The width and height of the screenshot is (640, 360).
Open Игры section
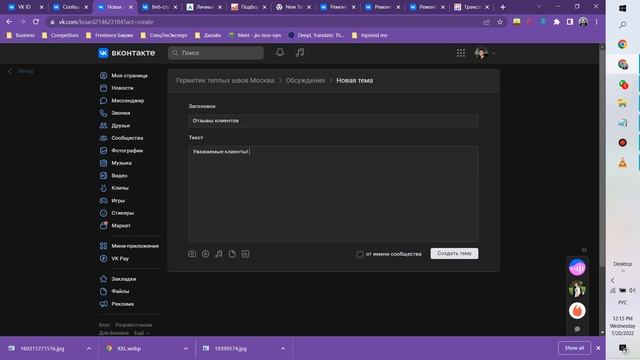[x=113, y=200]
